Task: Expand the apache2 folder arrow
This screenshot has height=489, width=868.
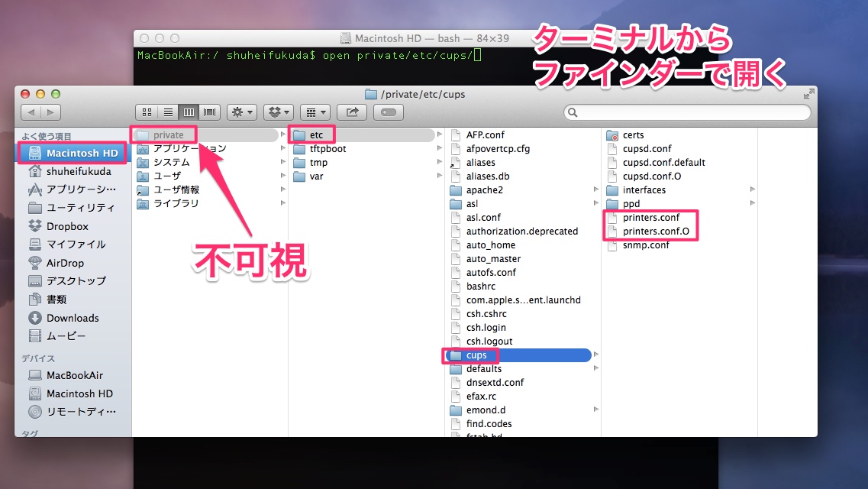Action: click(596, 189)
